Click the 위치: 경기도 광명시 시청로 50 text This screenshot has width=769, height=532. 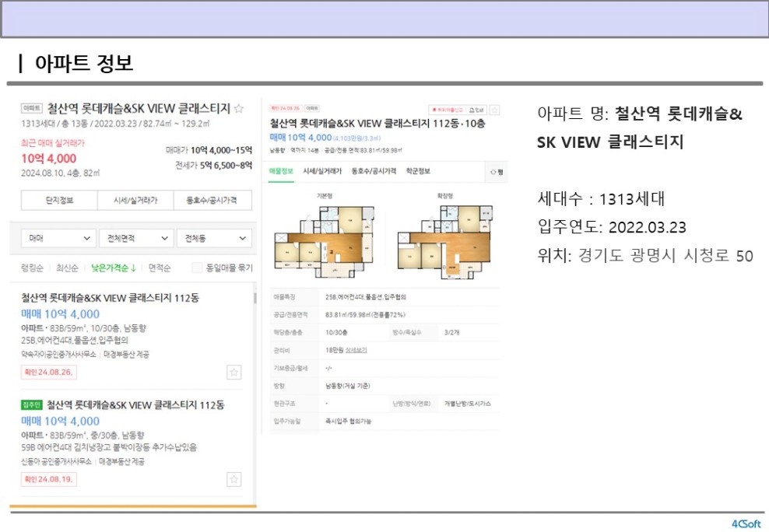(x=645, y=255)
